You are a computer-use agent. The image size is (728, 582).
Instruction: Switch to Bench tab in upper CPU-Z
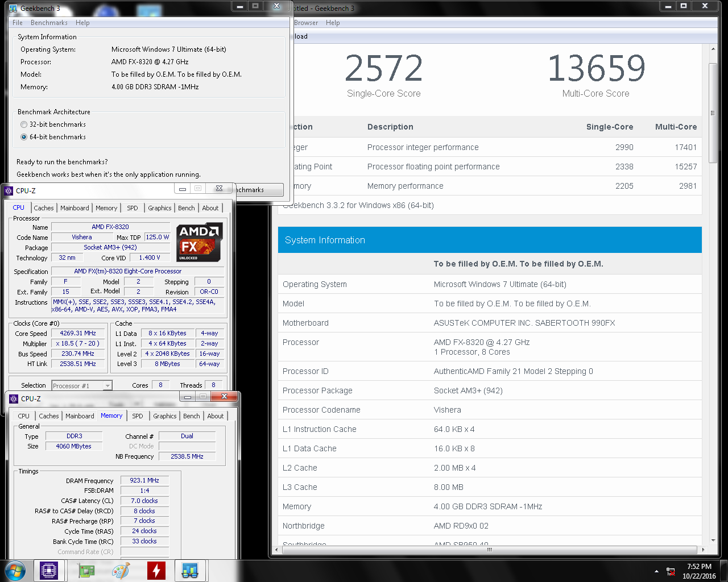[187, 208]
